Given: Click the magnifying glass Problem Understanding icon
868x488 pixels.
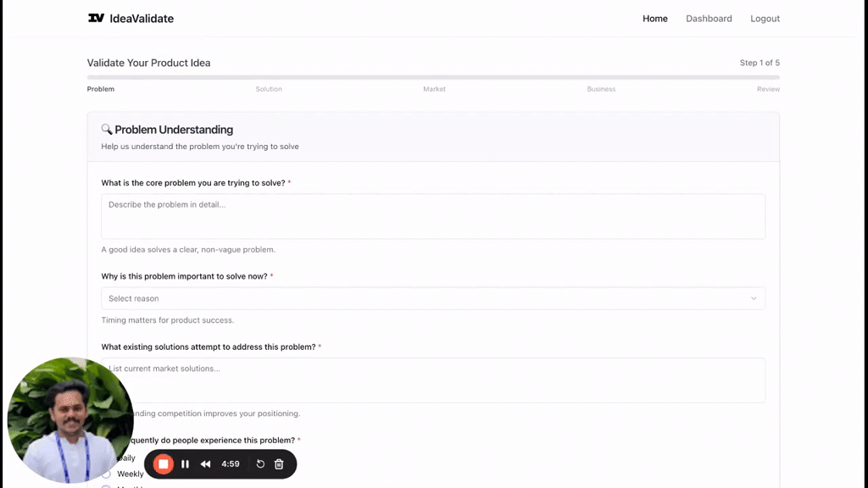Looking at the screenshot, I should [107, 130].
